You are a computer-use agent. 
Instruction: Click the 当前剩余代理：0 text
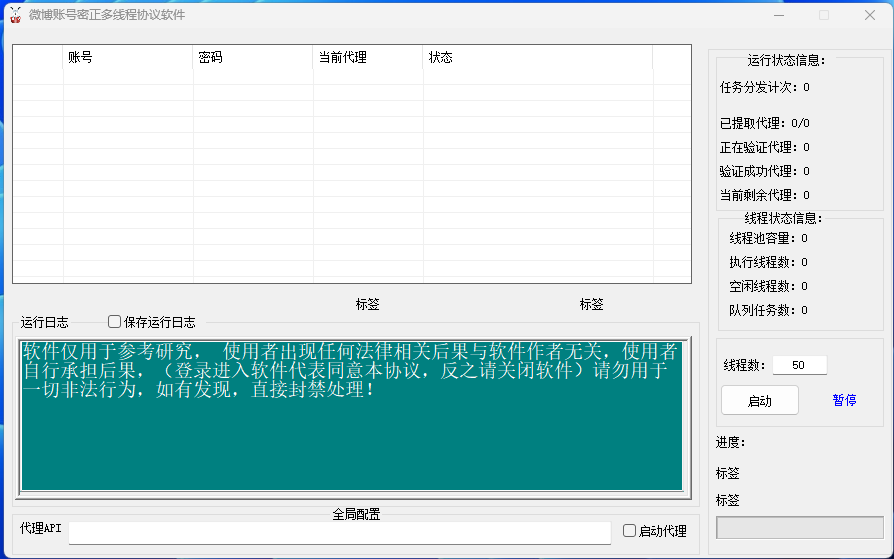(765, 195)
